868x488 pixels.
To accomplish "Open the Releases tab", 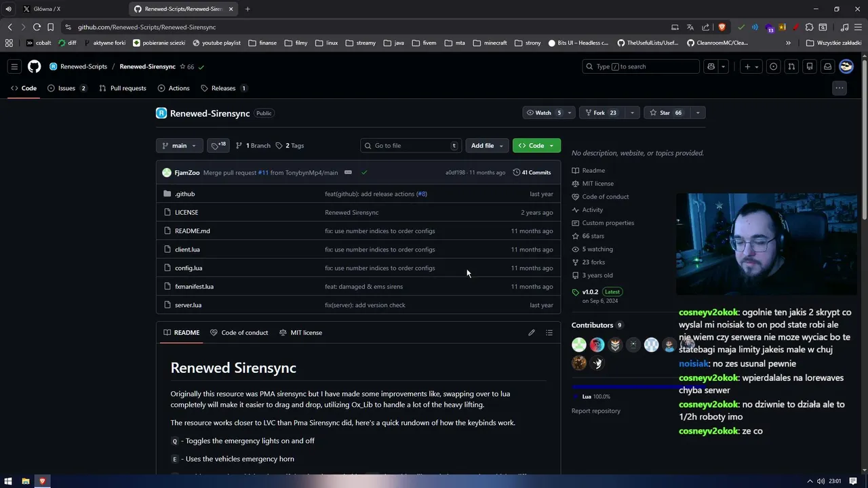I will [x=224, y=88].
